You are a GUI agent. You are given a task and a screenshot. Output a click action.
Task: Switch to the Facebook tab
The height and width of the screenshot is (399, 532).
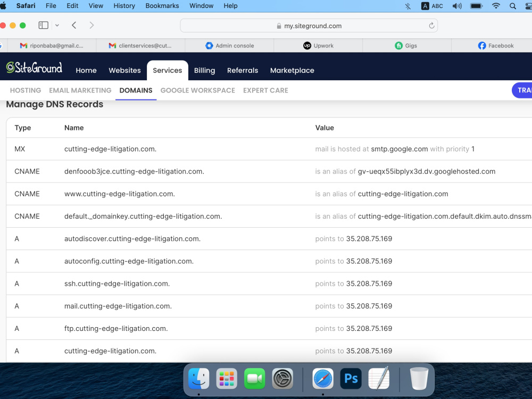point(495,45)
